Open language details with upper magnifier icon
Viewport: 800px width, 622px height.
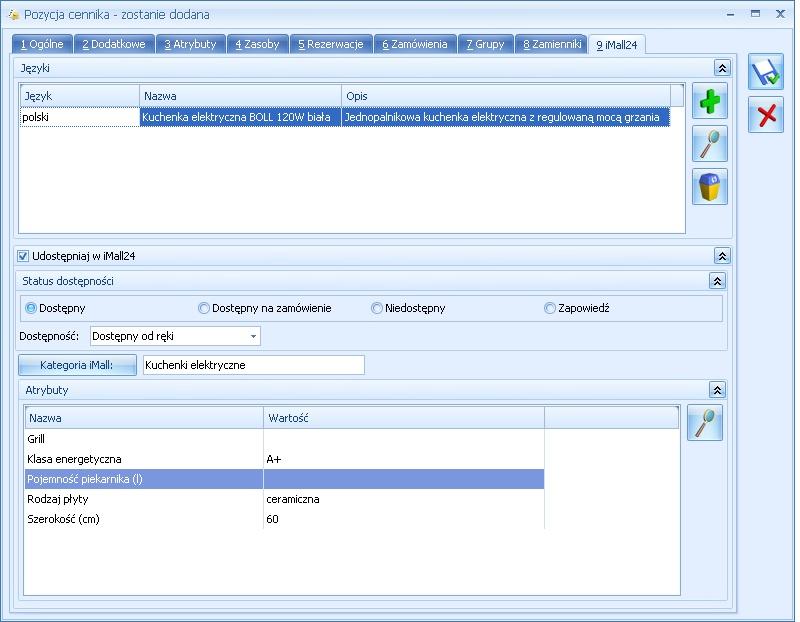coord(710,144)
